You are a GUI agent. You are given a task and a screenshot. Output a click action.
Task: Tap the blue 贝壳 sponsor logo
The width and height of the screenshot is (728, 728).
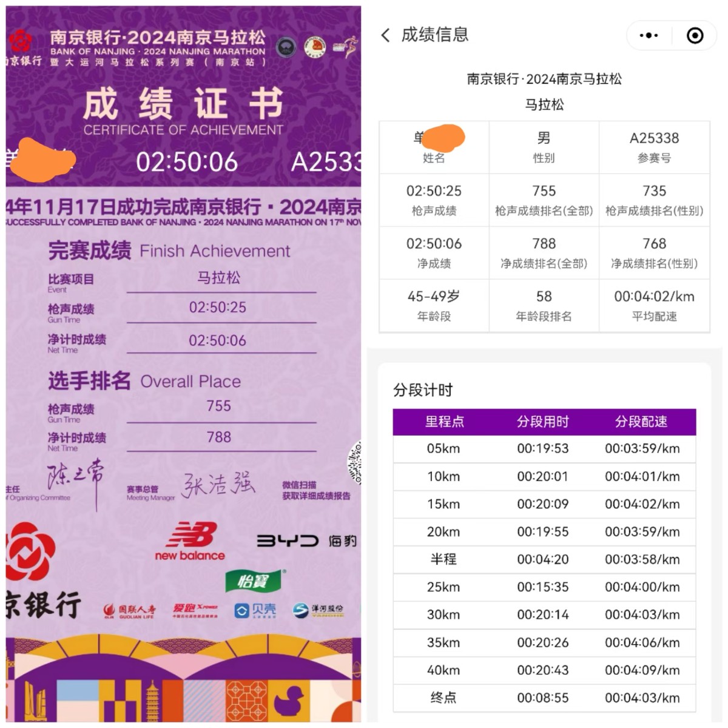pyautogui.click(x=255, y=610)
